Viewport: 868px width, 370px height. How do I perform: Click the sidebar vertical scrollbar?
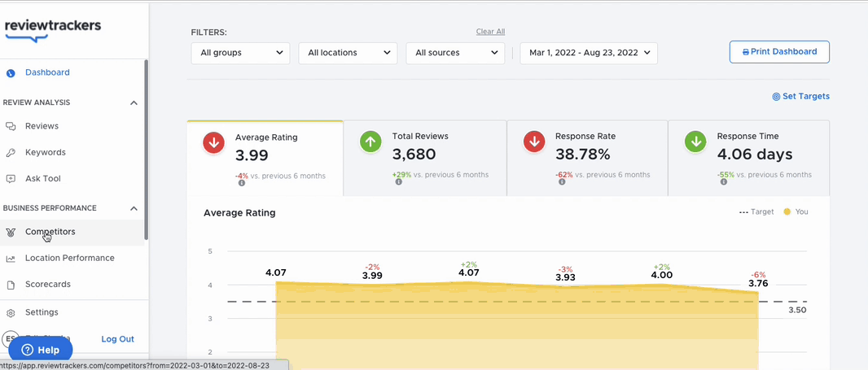(x=146, y=150)
